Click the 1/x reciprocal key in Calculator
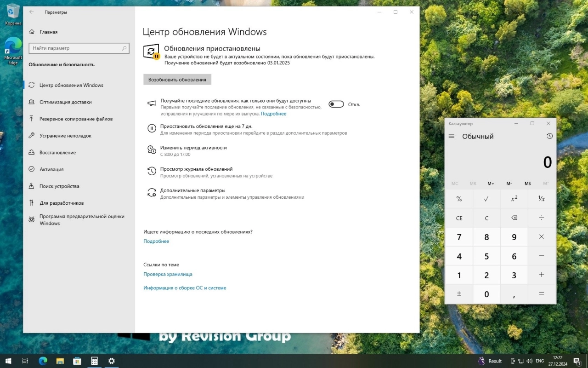The height and width of the screenshot is (368, 588). pos(542,199)
